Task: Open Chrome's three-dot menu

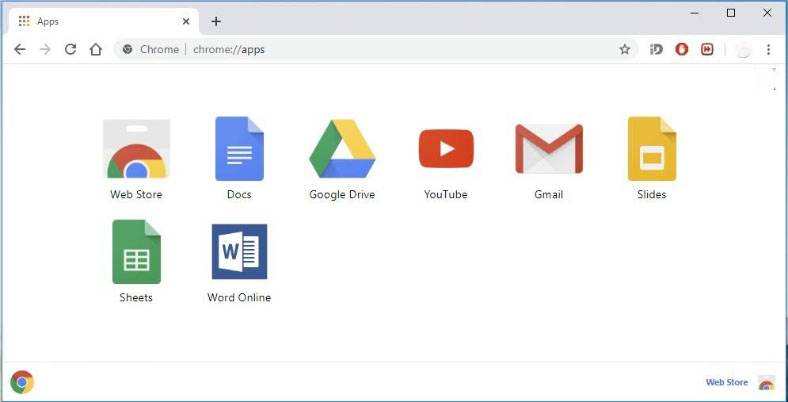Action: click(768, 49)
